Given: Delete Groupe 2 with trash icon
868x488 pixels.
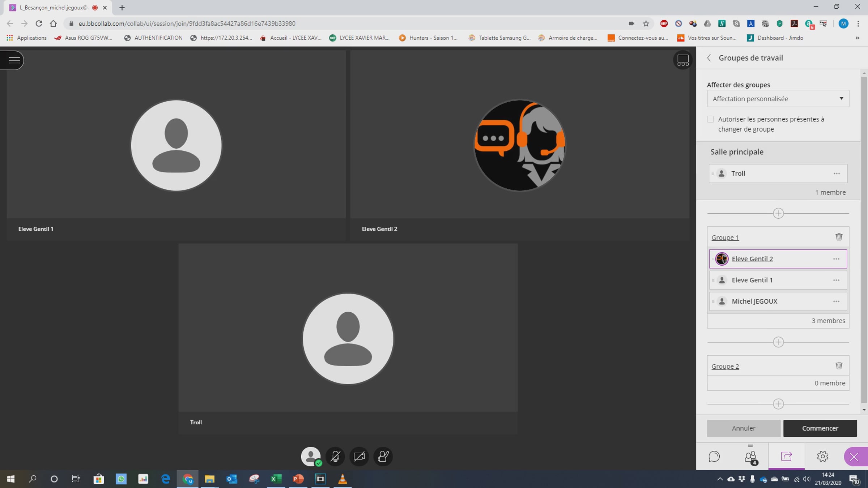Looking at the screenshot, I should click(839, 365).
